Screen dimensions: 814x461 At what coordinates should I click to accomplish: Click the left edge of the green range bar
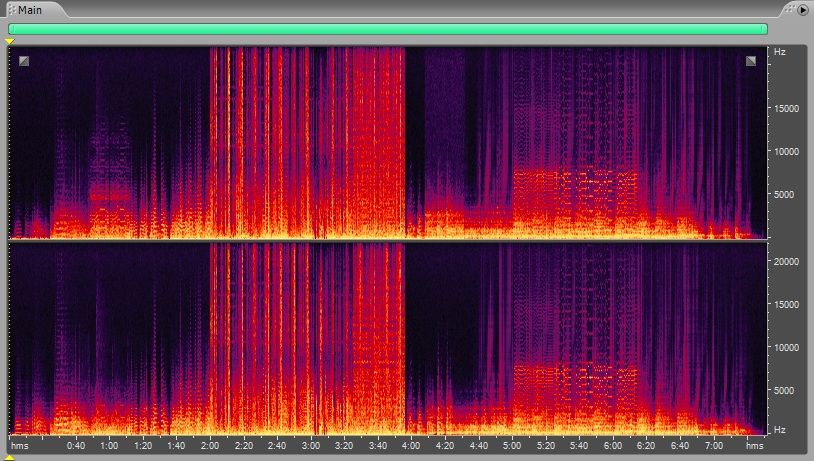point(10,29)
